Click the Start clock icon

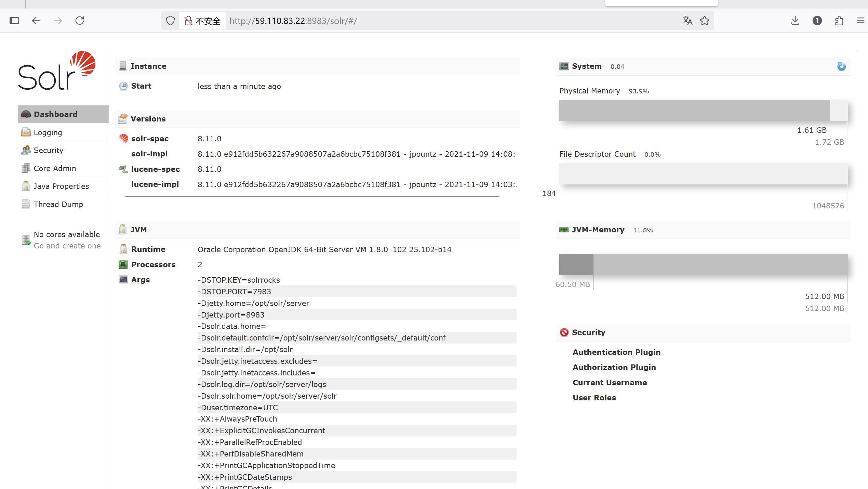pyautogui.click(x=123, y=86)
